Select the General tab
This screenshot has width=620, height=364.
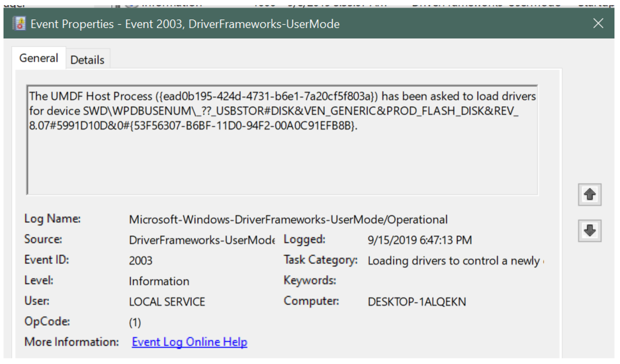pyautogui.click(x=39, y=58)
